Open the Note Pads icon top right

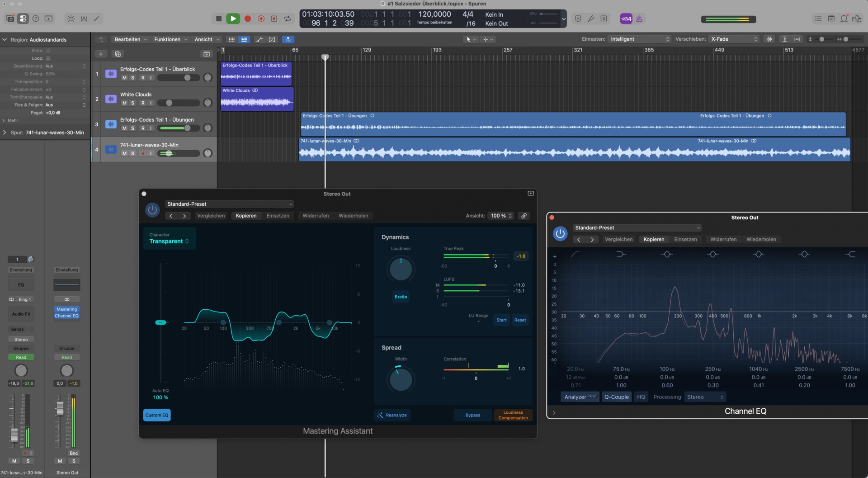pos(831,19)
